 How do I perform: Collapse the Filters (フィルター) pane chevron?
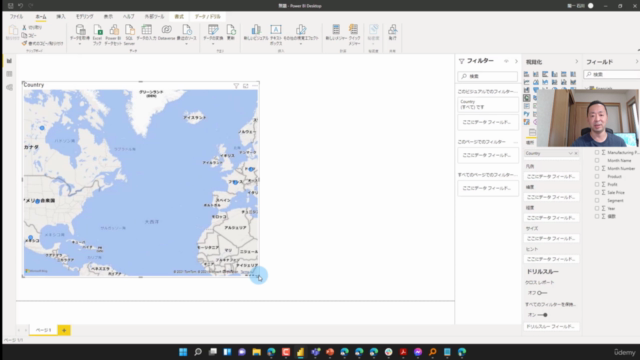click(516, 61)
